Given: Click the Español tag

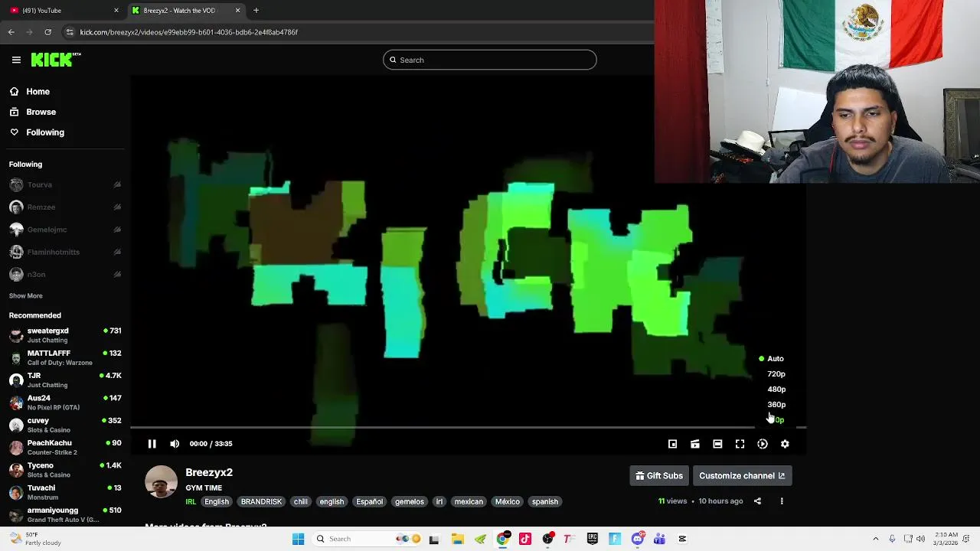Looking at the screenshot, I should (x=369, y=502).
